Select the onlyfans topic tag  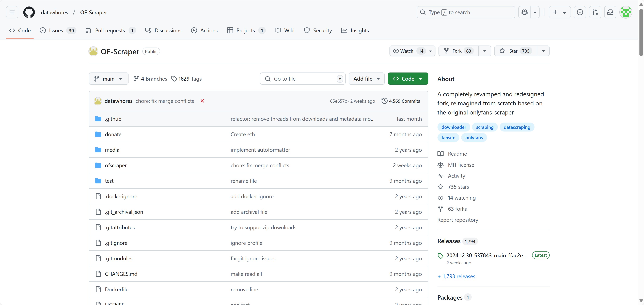click(x=474, y=138)
